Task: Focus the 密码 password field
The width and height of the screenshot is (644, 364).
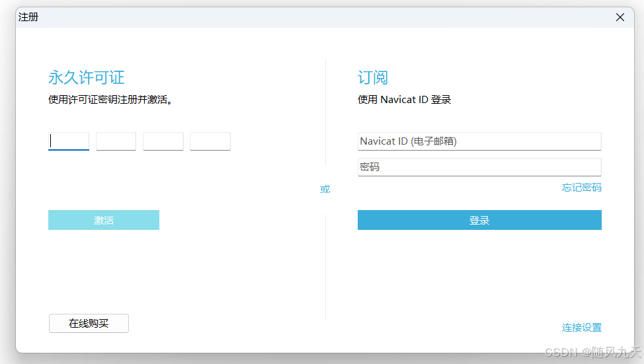Action: (479, 167)
